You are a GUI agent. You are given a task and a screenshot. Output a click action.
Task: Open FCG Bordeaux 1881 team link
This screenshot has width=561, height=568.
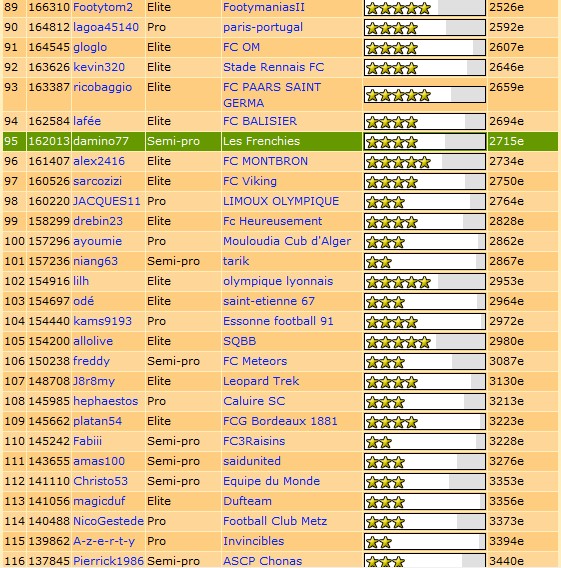(x=280, y=421)
